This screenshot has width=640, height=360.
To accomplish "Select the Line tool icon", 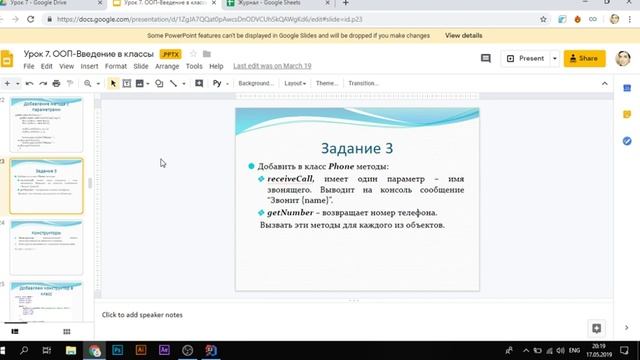I will pos(173,83).
